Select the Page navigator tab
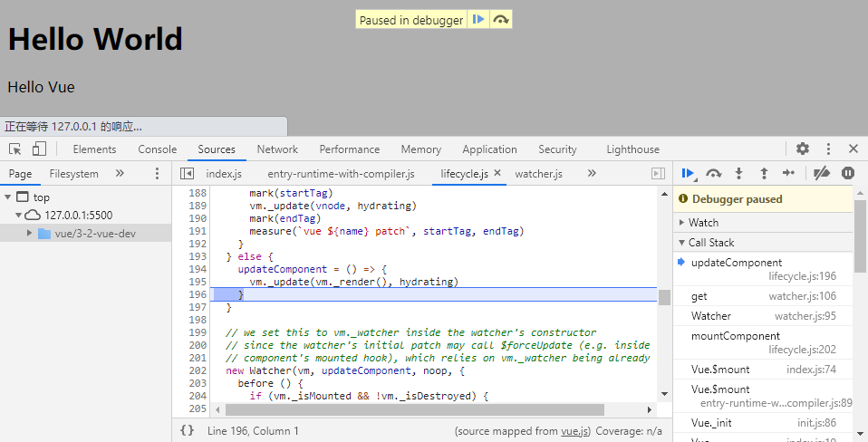The height and width of the screenshot is (442, 868). pos(20,174)
